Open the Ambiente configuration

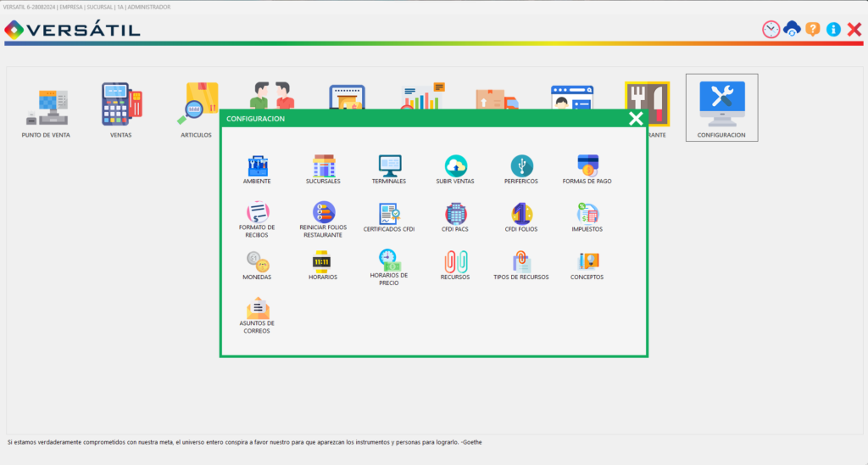(x=257, y=170)
